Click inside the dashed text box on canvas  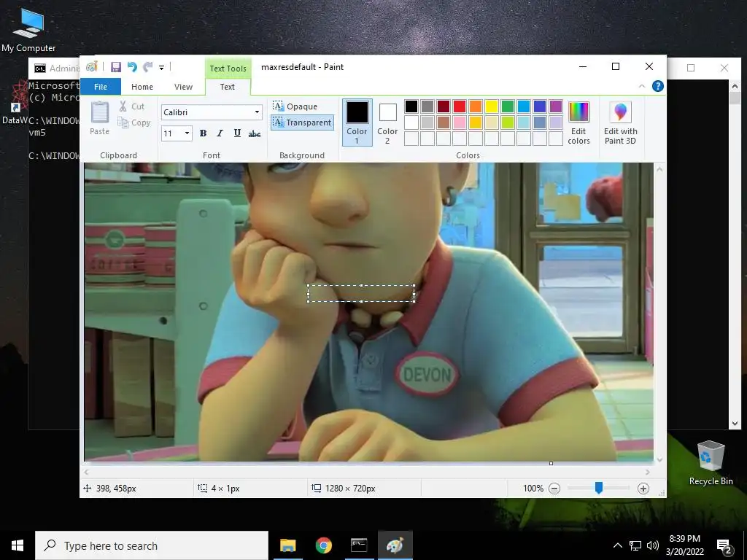point(361,293)
